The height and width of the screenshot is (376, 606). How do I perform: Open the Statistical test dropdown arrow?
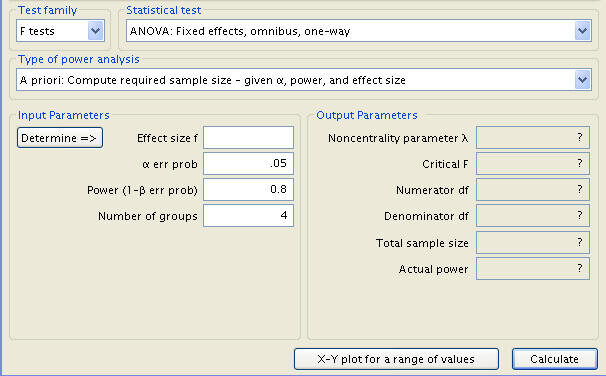[x=583, y=31]
